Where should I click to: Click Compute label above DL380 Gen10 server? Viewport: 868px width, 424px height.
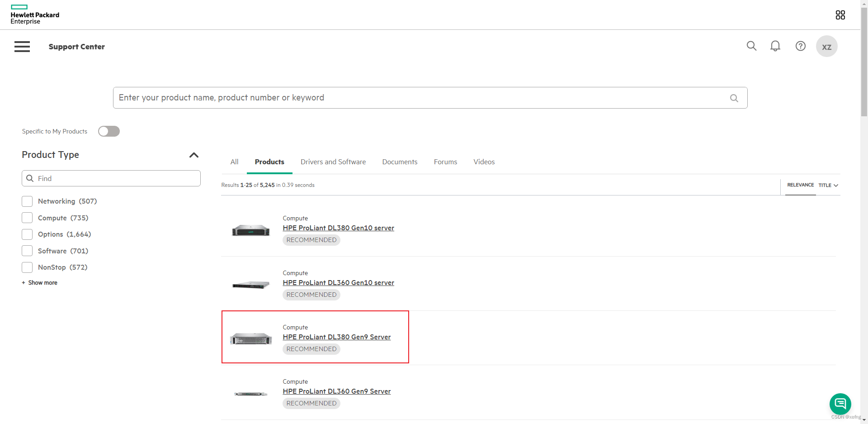tap(295, 219)
